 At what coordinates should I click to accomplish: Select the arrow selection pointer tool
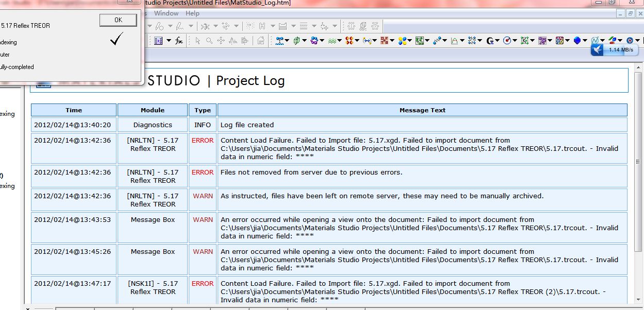click(x=197, y=41)
